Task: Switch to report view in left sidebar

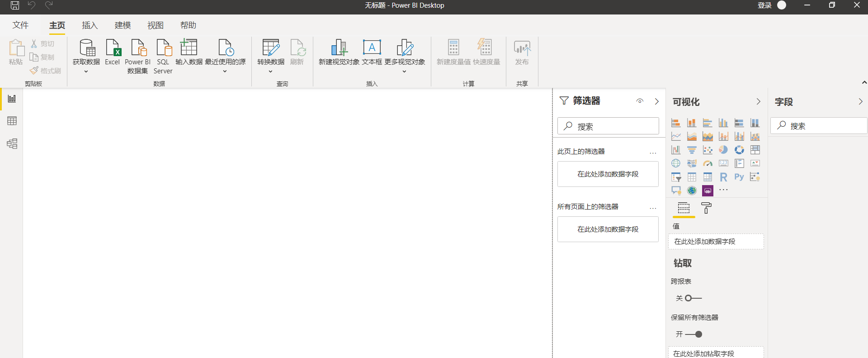Action: [x=12, y=99]
